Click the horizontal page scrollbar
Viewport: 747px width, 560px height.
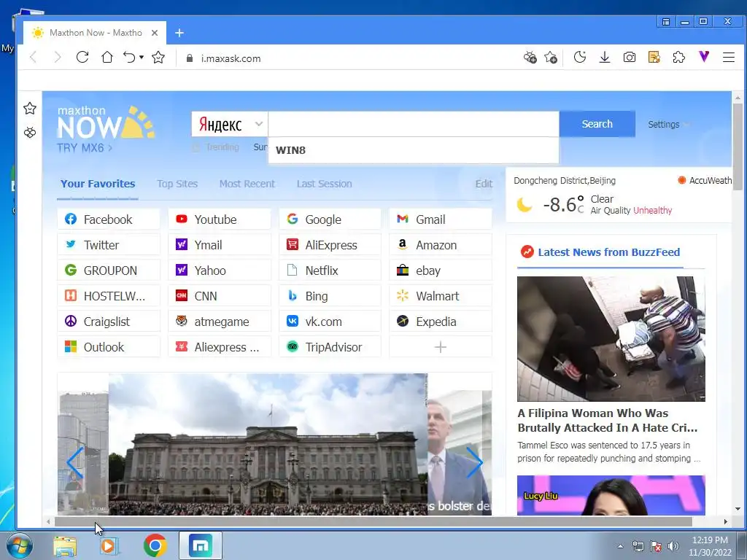click(x=373, y=522)
